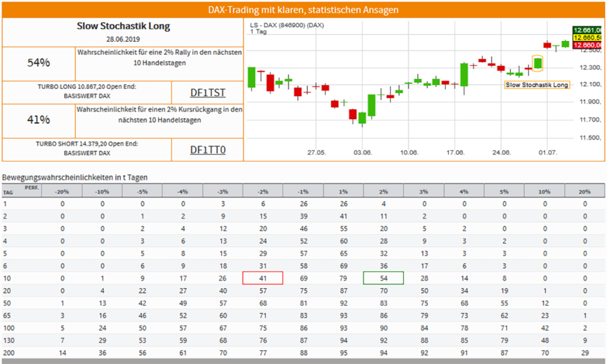Click 'Bewegungswahrscheinlichkeiten in t Tagen' table heading
Screen dimensions: 607x364
(x=75, y=177)
